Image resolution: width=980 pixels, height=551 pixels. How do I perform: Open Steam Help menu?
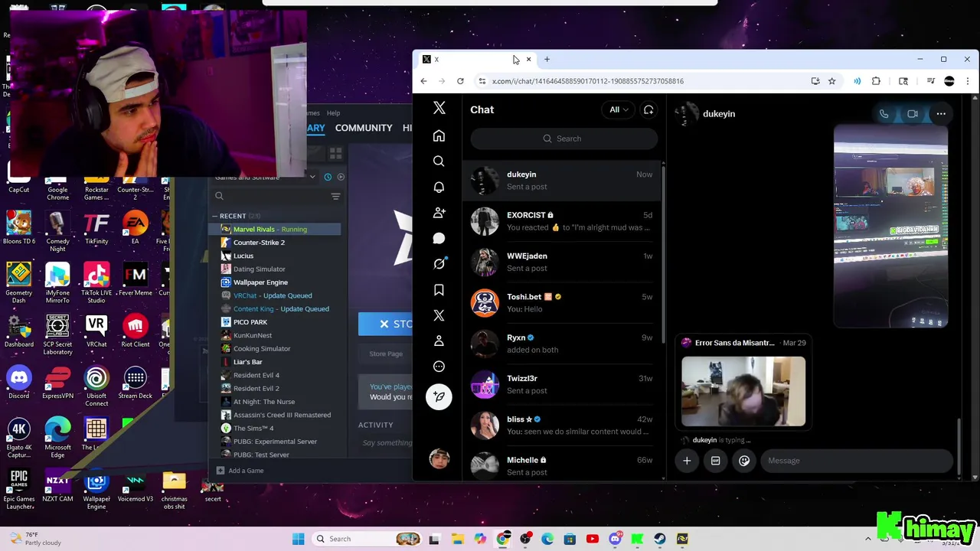pos(334,113)
